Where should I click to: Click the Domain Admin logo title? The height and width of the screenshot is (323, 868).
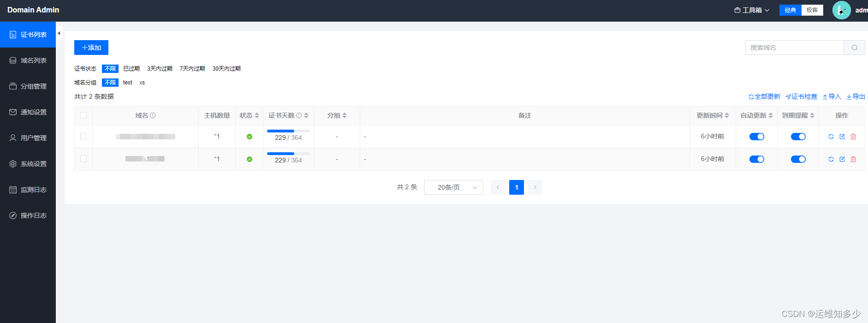coord(33,10)
